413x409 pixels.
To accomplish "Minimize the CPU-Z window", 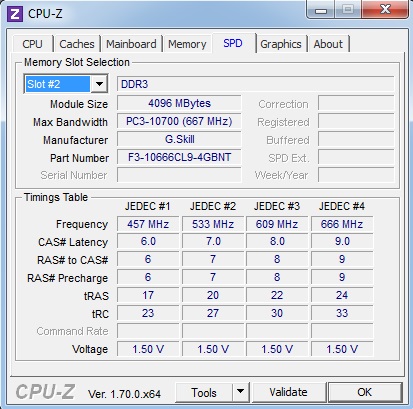I will (x=320, y=10).
